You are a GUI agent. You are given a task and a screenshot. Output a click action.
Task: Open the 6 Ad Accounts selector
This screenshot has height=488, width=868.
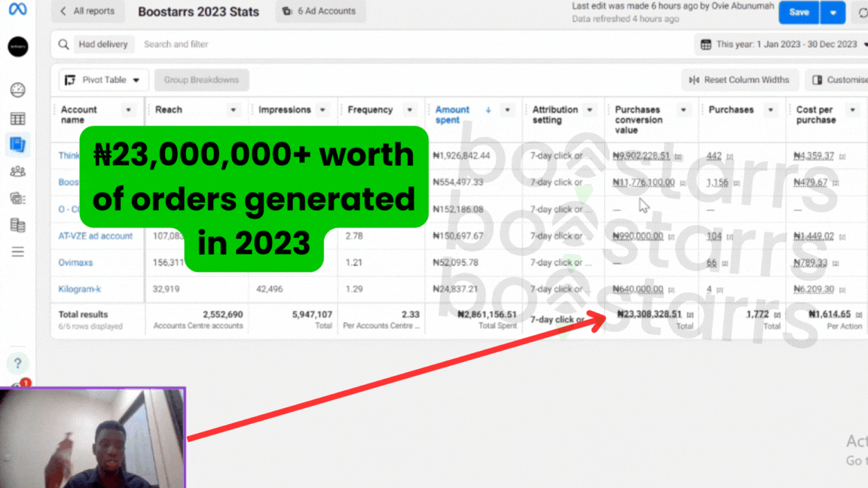coord(320,11)
